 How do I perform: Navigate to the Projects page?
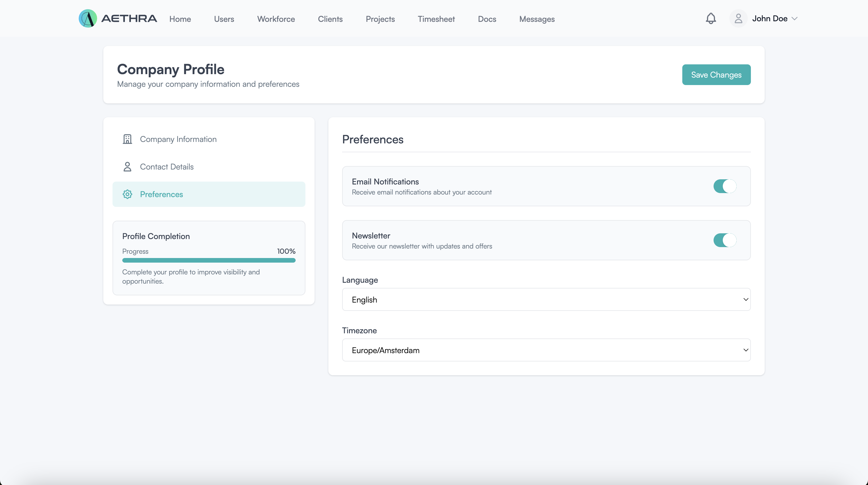[380, 19]
